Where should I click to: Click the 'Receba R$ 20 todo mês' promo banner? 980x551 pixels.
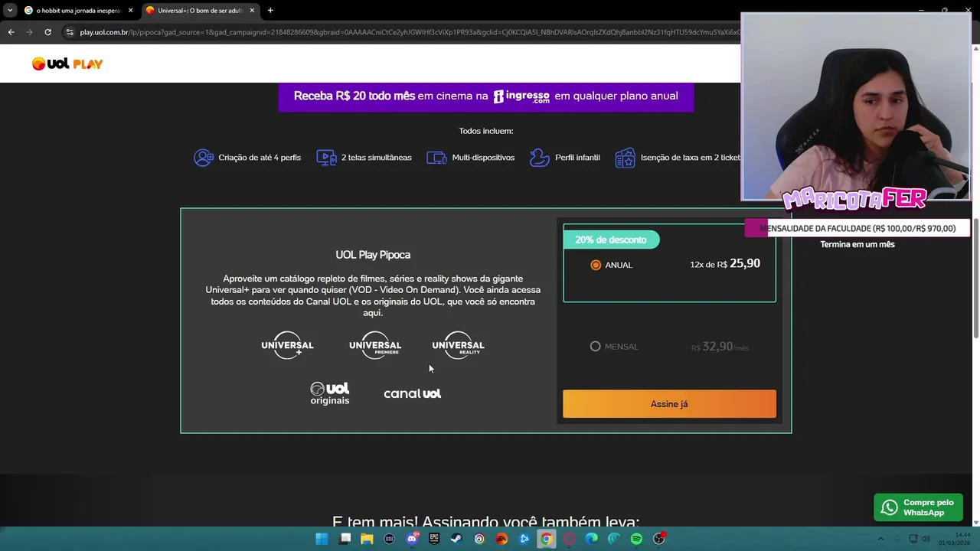[x=486, y=96]
